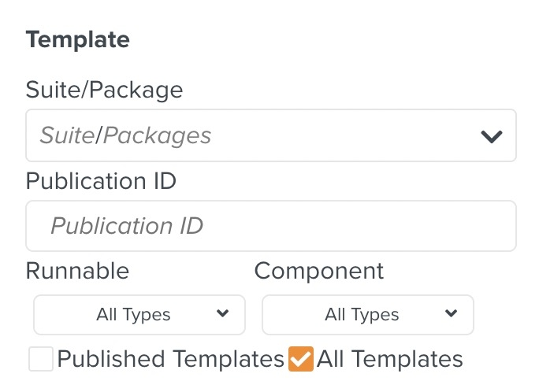Uncheck the All Templates checkbox
Viewport: 539px width, 392px height.
tap(300, 360)
